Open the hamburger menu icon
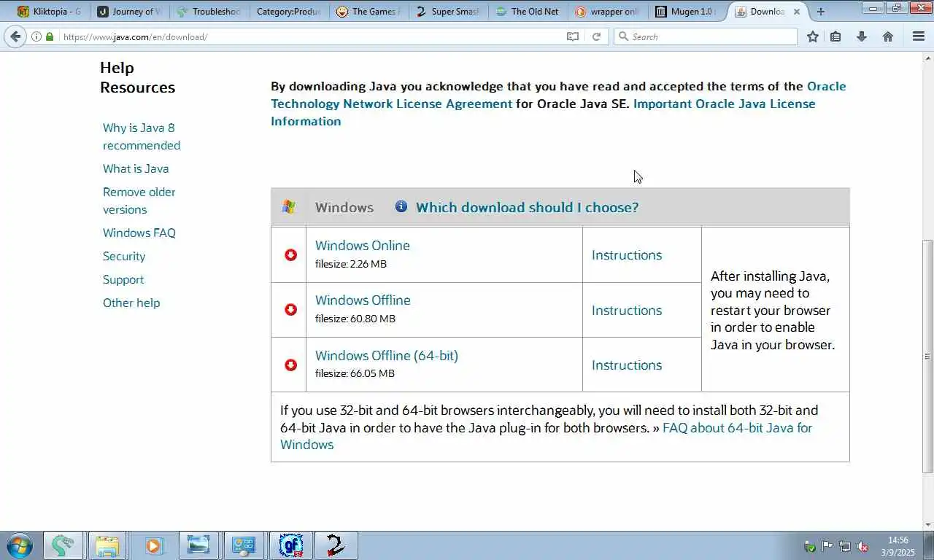The width and height of the screenshot is (934, 560). (x=919, y=36)
